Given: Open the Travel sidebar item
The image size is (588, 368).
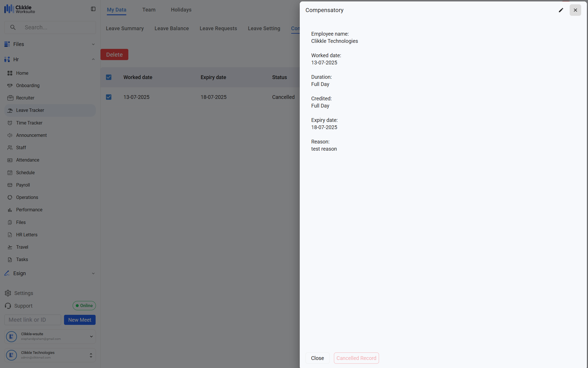Looking at the screenshot, I should 22,247.
